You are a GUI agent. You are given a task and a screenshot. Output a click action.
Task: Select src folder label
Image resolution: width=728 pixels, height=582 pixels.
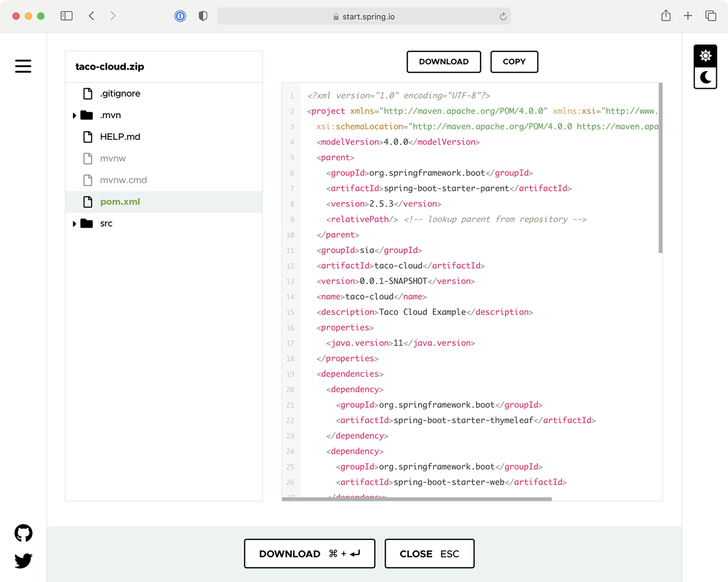pos(106,224)
